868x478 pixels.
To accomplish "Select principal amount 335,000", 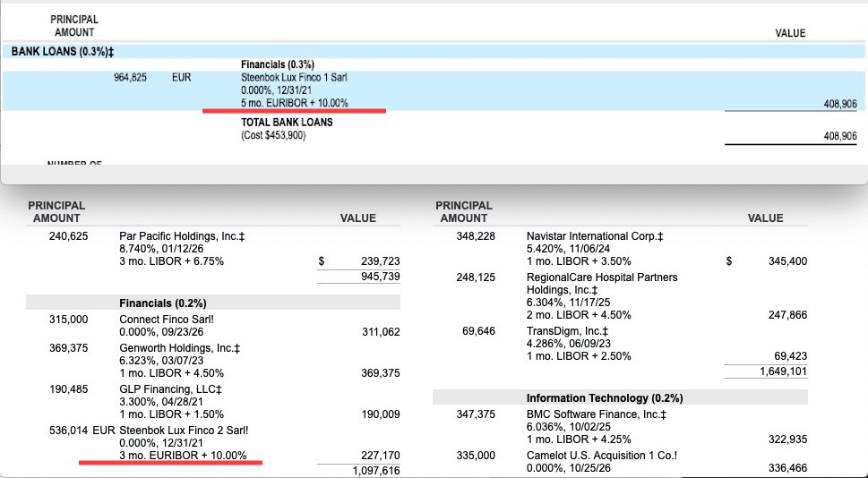I will pyautogui.click(x=476, y=455).
